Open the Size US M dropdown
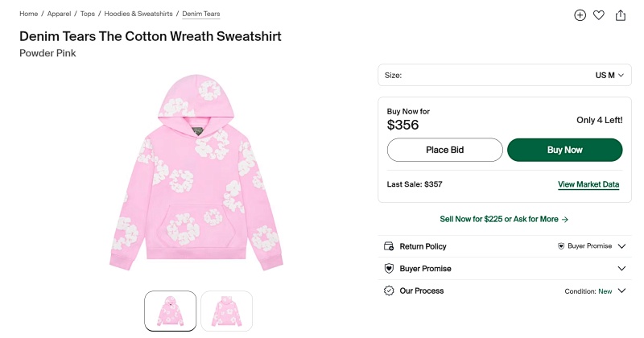 point(505,75)
